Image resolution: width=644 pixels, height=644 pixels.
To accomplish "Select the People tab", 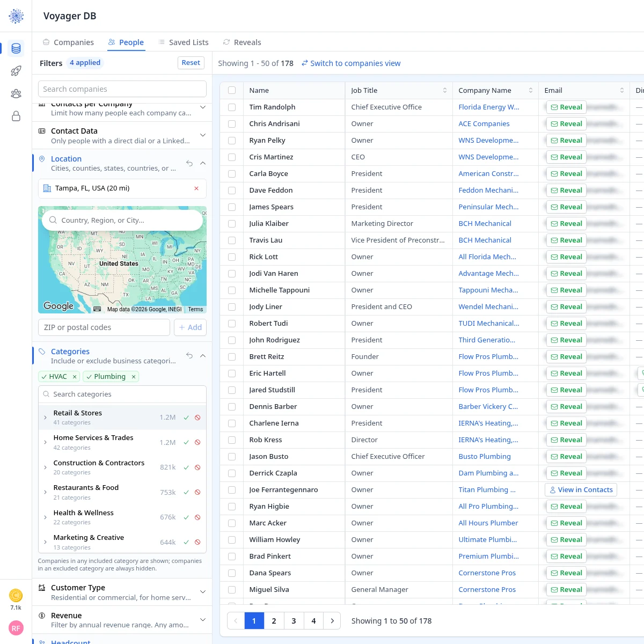I will (126, 42).
